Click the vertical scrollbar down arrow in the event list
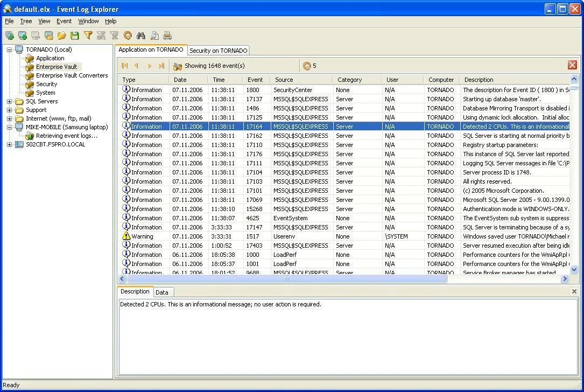The height and width of the screenshot is (392, 584). [x=574, y=270]
